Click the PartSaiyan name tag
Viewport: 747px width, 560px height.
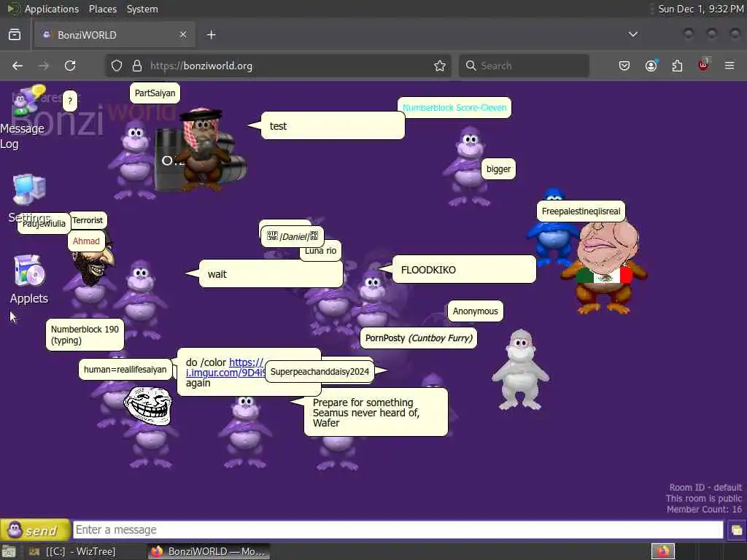click(155, 93)
